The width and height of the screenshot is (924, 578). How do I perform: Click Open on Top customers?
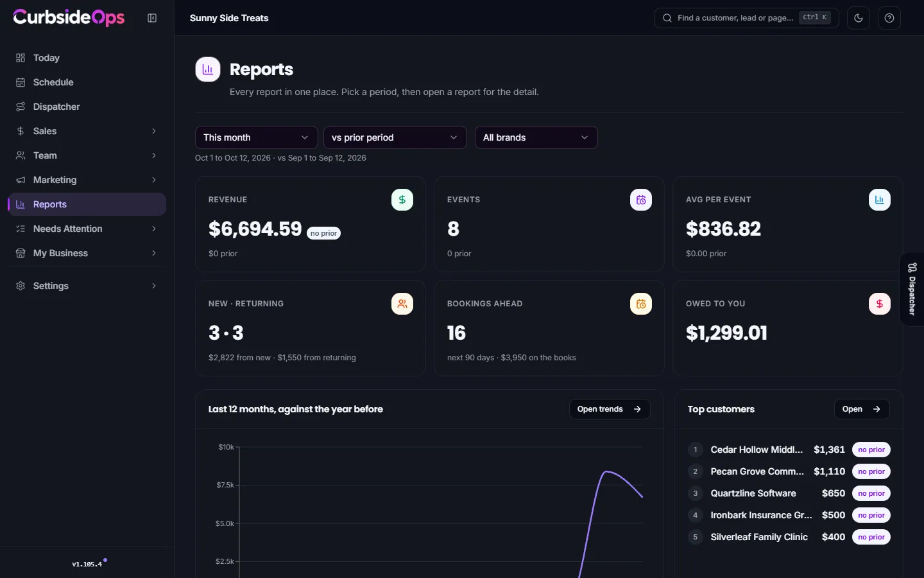862,409
